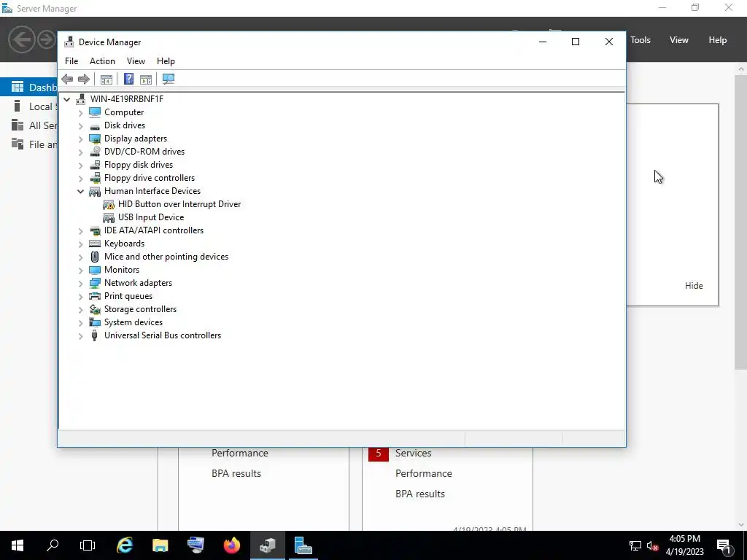Click the Show/Hide Action Pane toolbar icon
The height and width of the screenshot is (560, 747).
146,79
